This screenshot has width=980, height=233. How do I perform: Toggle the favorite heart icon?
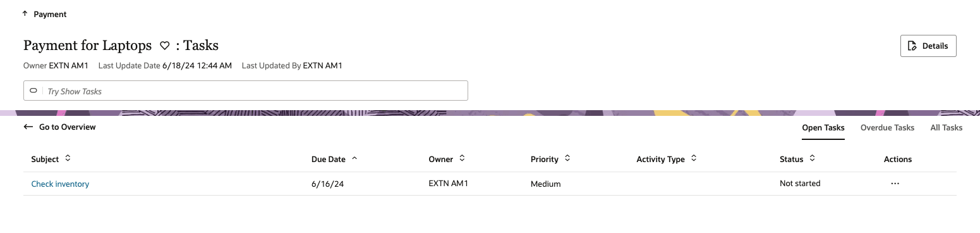[x=164, y=46]
